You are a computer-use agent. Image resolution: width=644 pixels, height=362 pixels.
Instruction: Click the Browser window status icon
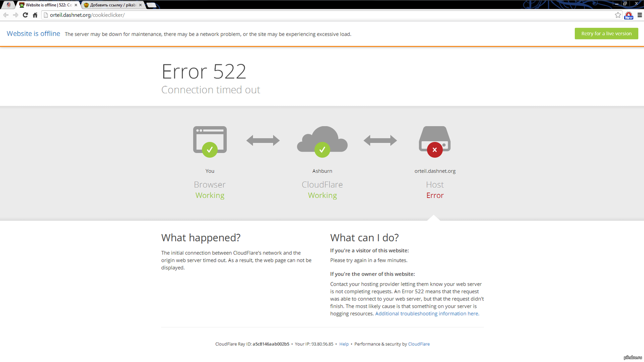(210, 142)
